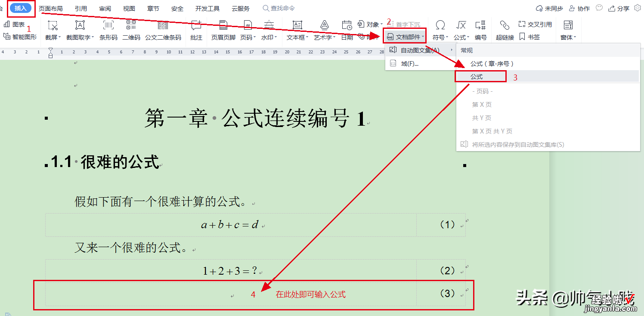Switch to the 页面布局 tab
The image size is (644, 316).
[51, 9]
